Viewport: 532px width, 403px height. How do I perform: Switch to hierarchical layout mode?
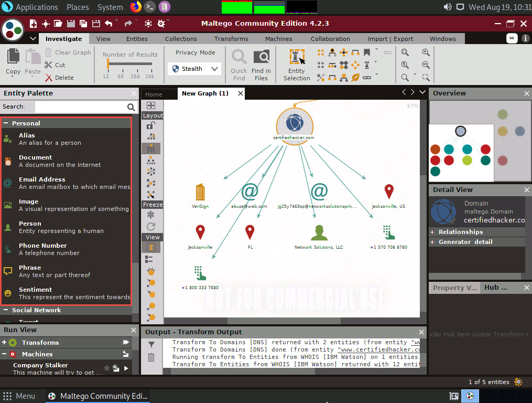coord(151,161)
